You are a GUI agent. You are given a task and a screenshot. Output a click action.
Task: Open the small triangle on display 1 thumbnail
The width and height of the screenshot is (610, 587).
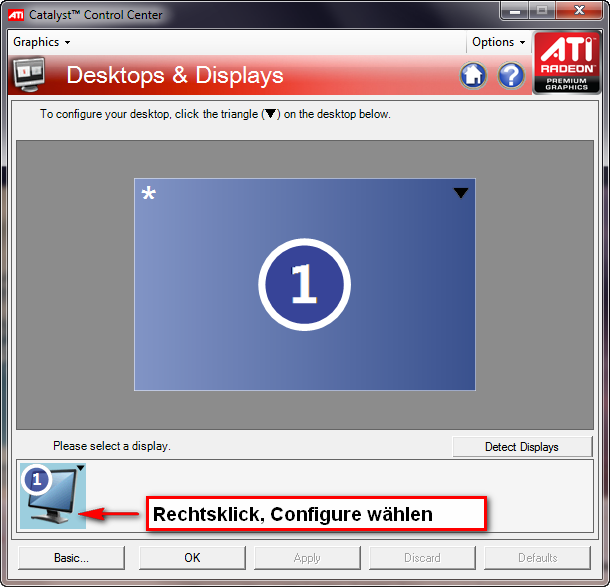pos(81,468)
